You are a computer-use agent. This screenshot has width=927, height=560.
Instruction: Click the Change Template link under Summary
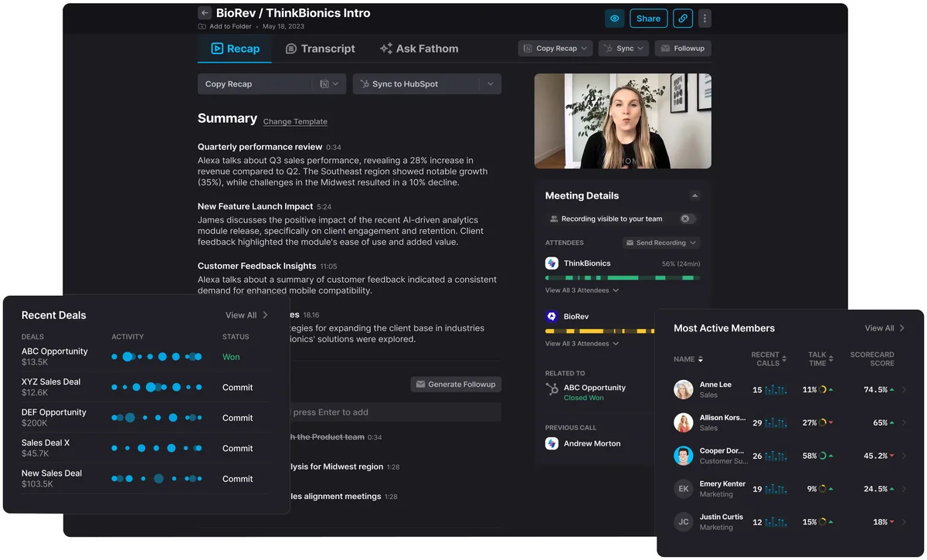tap(295, 121)
